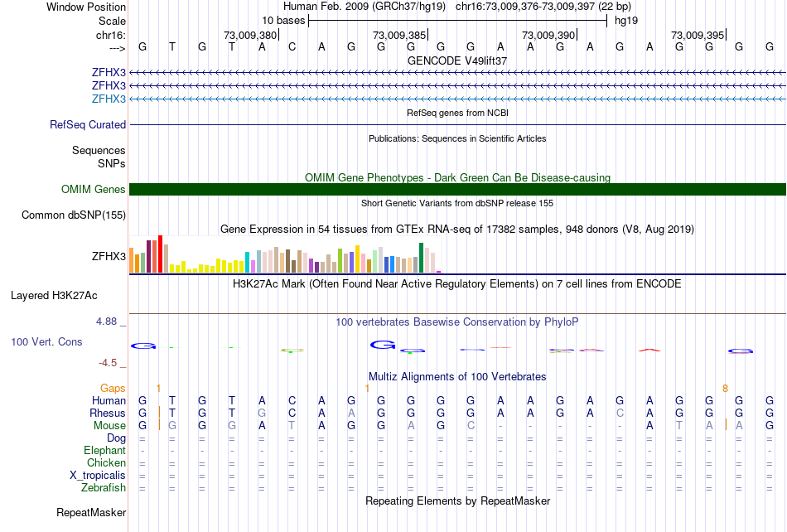
Task: Open 'Publications: Sequences in Scientific Articles' title
Action: [457, 138]
